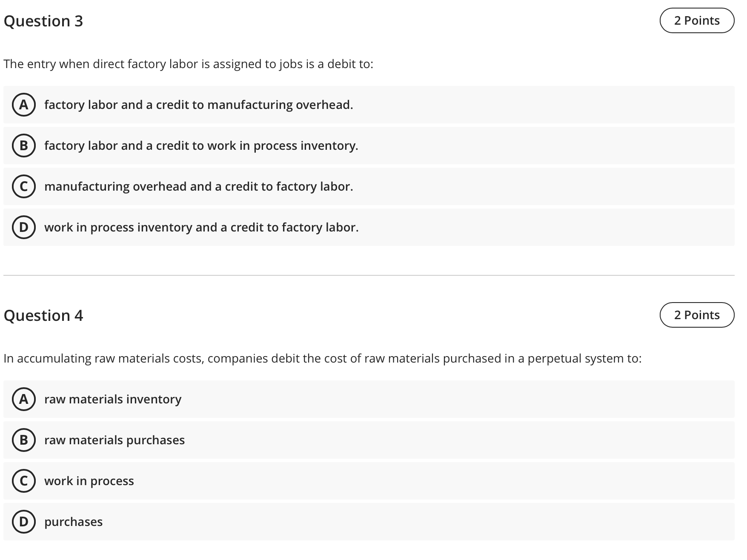Choose option B circle in Question 3
The width and height of the screenshot is (747, 560).
click(x=24, y=146)
